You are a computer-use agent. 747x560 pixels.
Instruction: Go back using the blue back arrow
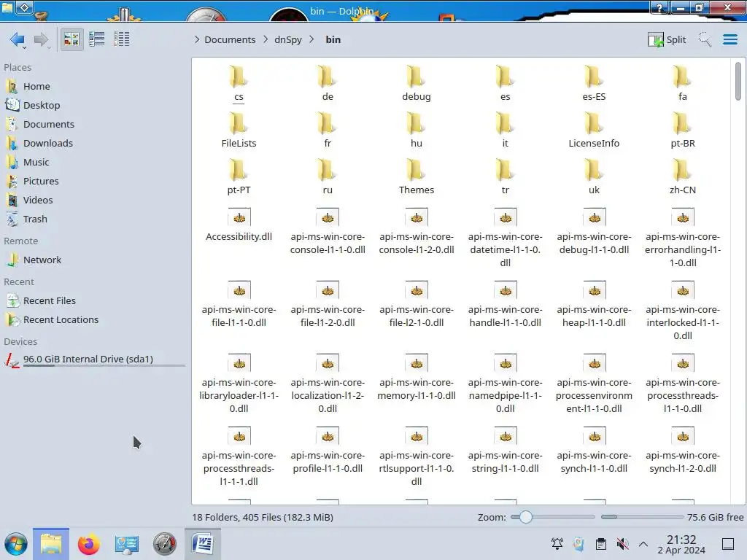(18, 39)
